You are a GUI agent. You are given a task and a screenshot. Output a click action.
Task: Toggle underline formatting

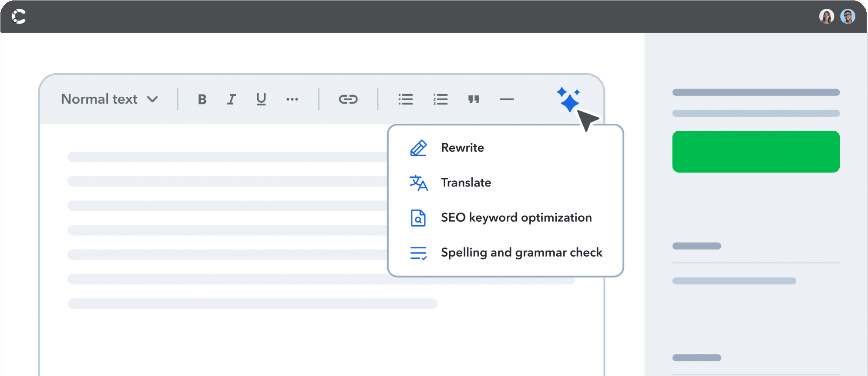(261, 99)
